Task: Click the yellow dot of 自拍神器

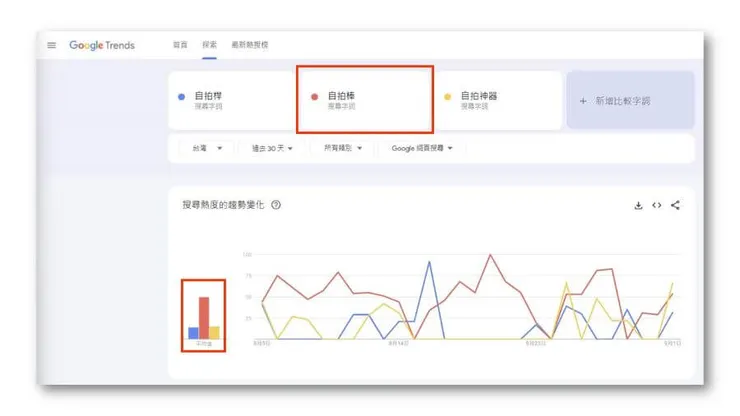Action: tap(447, 96)
